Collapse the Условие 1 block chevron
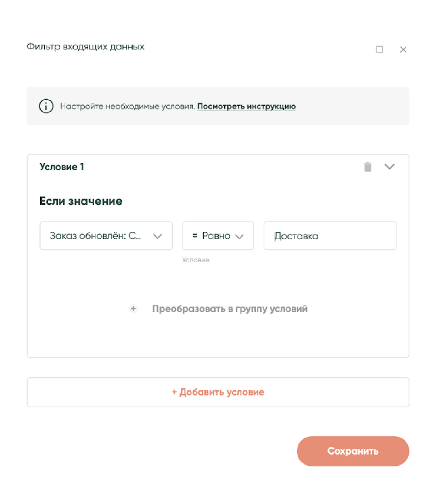This screenshot has width=443, height=504. 389,167
